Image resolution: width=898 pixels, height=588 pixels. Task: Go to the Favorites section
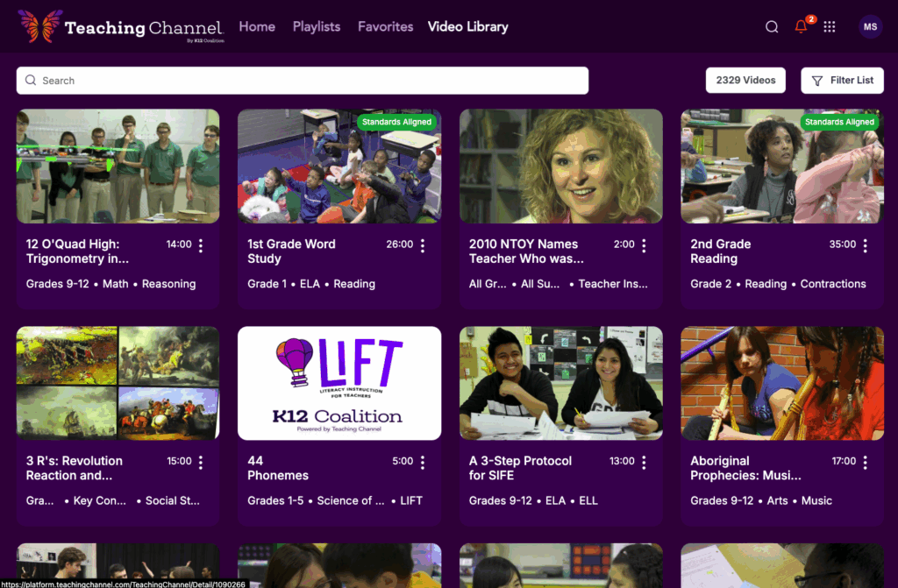(385, 26)
